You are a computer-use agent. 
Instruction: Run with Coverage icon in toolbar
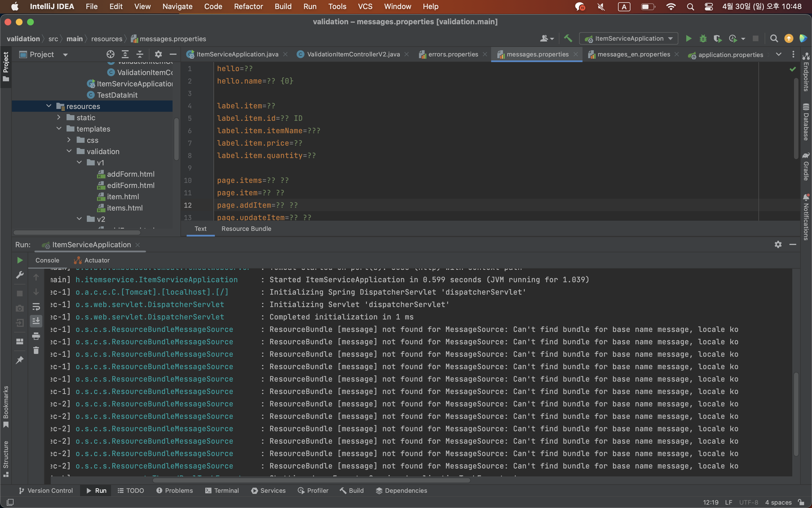pos(717,39)
